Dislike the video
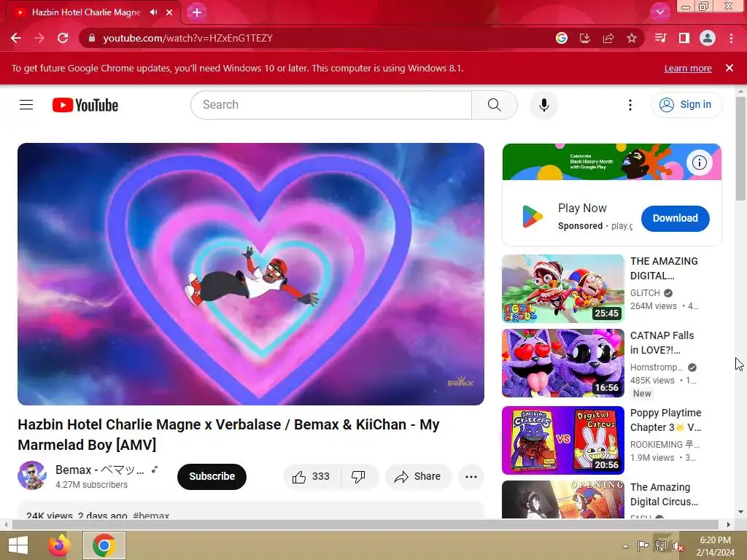Viewport: 747px width, 560px height. coord(359,477)
